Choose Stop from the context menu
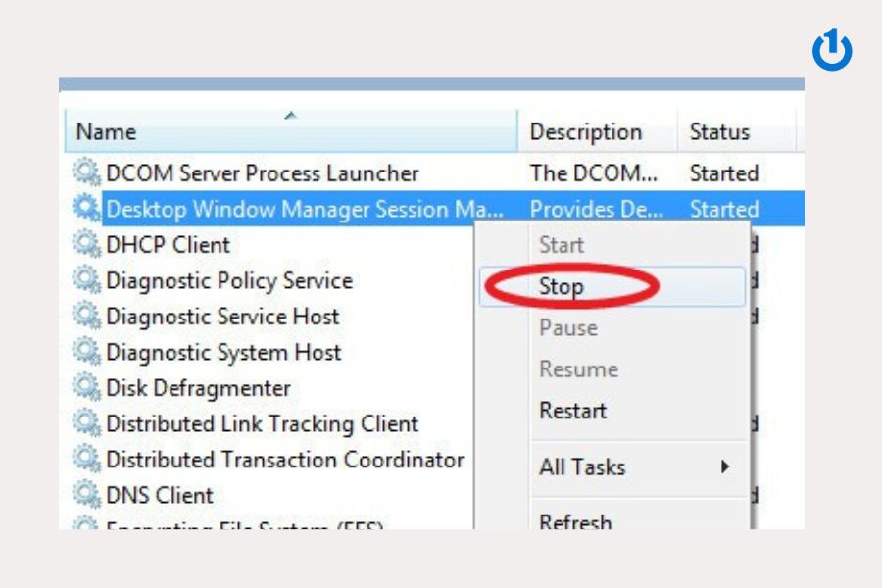Image resolution: width=882 pixels, height=588 pixels. point(562,287)
